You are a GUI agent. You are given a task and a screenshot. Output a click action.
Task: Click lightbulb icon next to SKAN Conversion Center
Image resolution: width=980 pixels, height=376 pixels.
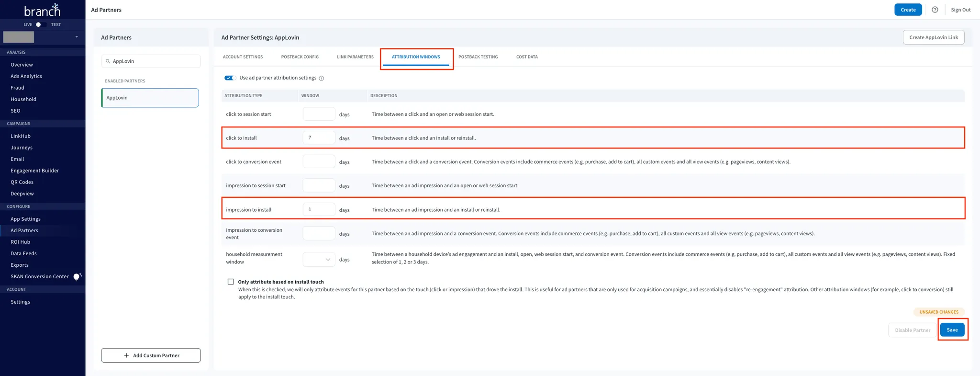click(77, 277)
